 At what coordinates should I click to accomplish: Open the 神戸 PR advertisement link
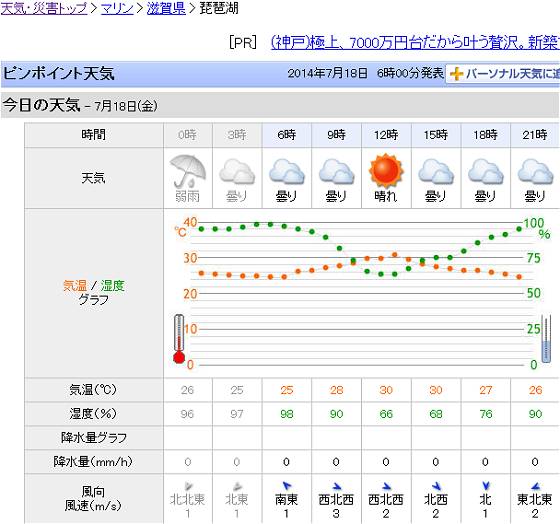415,43
